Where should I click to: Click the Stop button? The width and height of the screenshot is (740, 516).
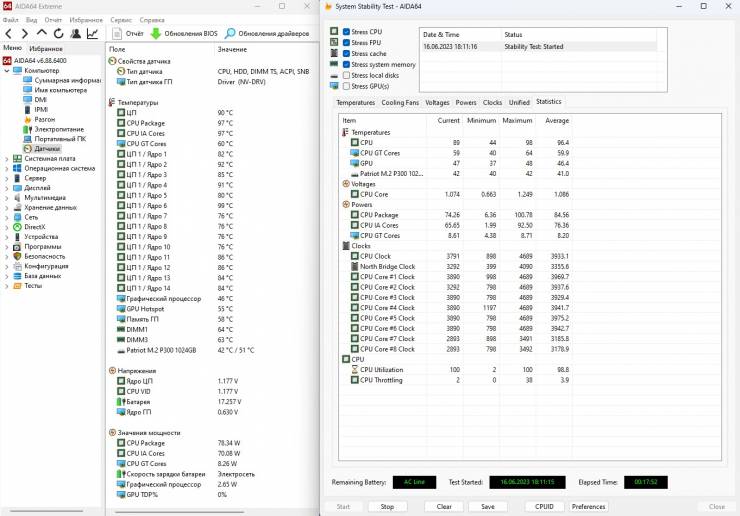tap(387, 507)
